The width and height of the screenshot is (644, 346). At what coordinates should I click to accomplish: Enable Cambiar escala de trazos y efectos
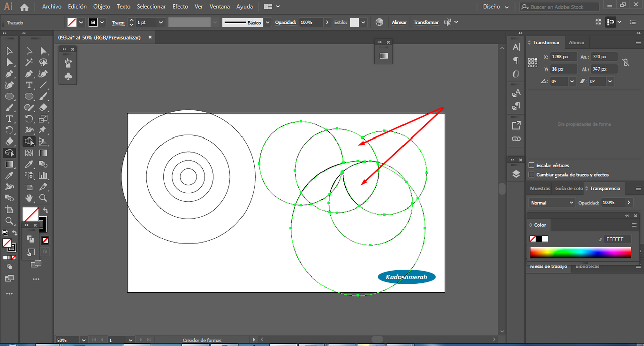click(x=532, y=175)
